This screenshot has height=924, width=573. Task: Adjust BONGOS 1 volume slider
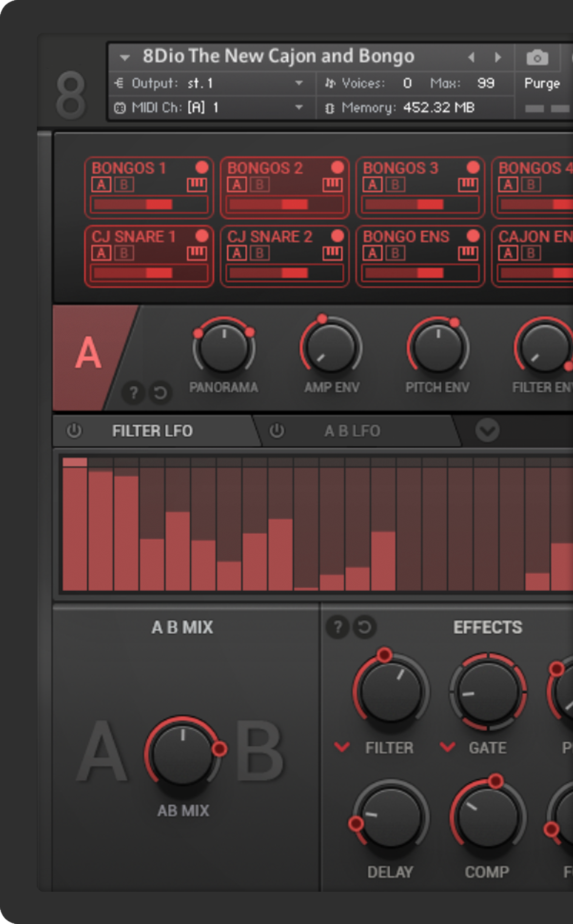tap(149, 204)
